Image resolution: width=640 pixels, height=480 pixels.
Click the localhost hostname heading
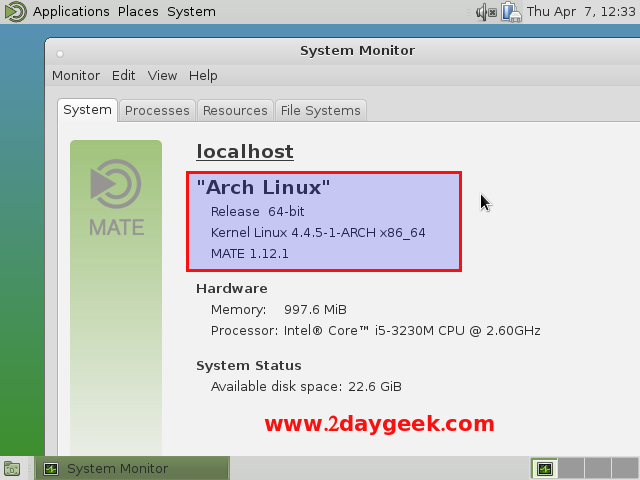(245, 151)
